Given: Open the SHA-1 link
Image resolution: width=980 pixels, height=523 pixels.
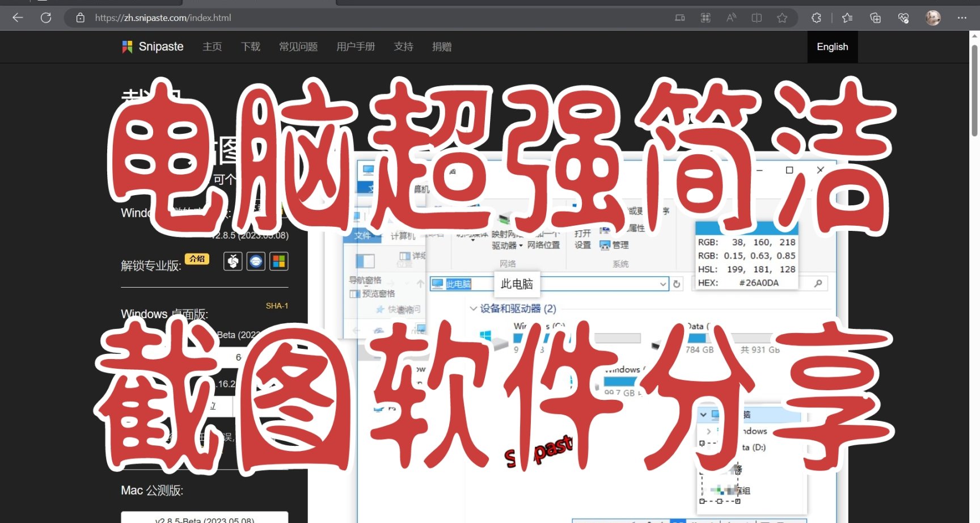Looking at the screenshot, I should point(277,306).
